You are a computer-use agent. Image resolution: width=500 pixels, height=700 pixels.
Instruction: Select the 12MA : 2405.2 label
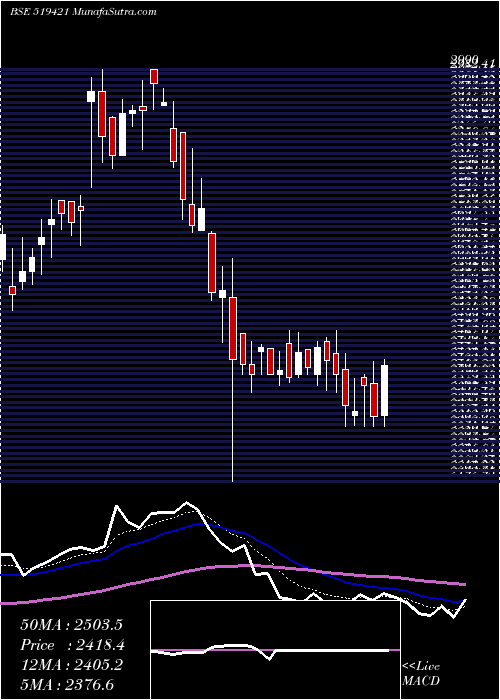(71, 665)
